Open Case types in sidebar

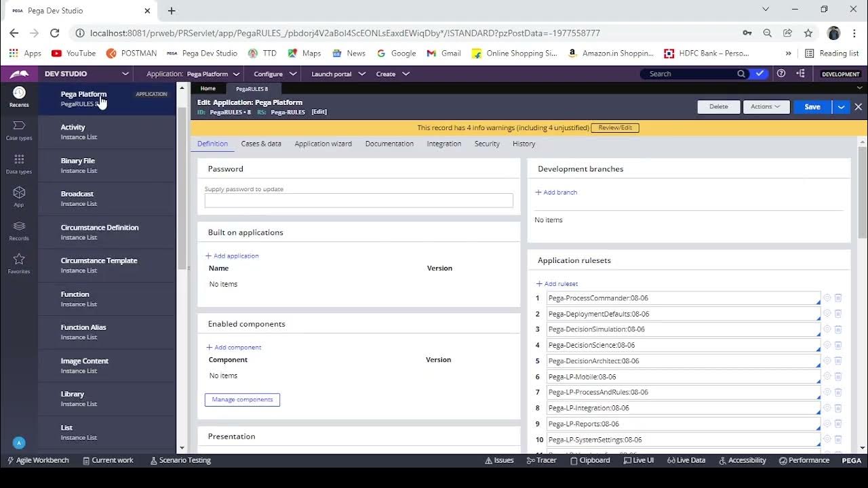click(x=19, y=131)
